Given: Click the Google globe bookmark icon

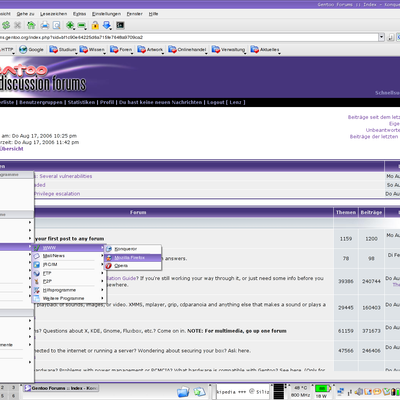Looking at the screenshot, I should point(23,50).
